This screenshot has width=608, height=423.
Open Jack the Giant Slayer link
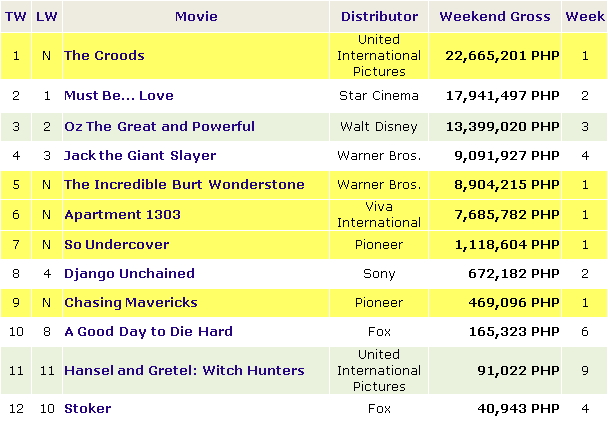coord(140,155)
